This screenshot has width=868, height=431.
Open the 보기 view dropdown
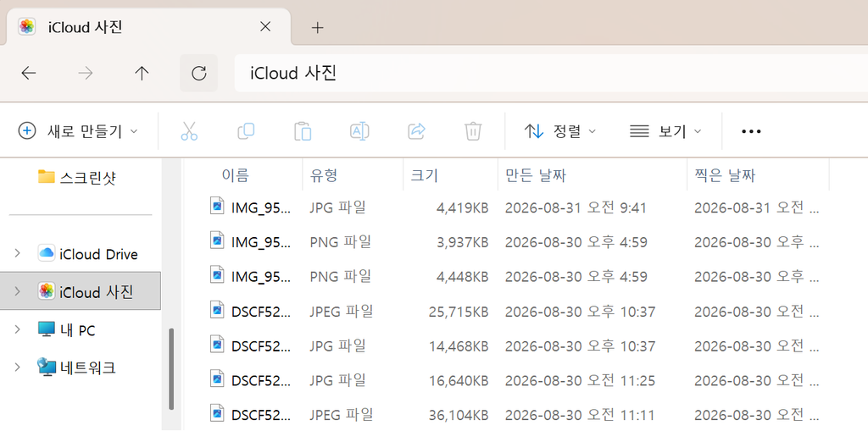pyautogui.click(x=665, y=131)
